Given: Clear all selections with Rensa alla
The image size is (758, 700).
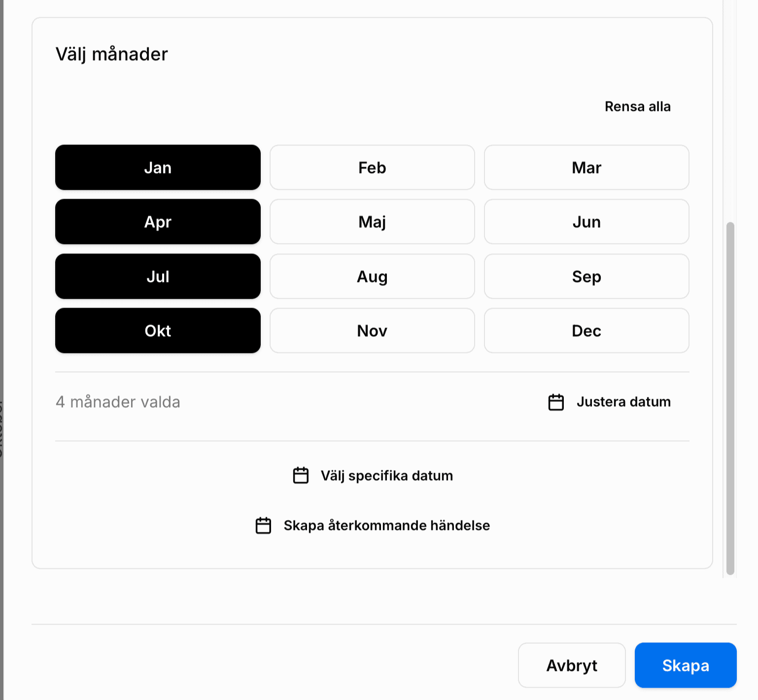Looking at the screenshot, I should pyautogui.click(x=637, y=106).
